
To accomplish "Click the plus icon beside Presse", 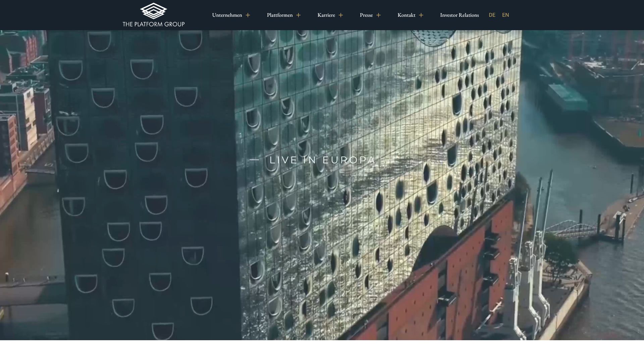I will click(379, 15).
